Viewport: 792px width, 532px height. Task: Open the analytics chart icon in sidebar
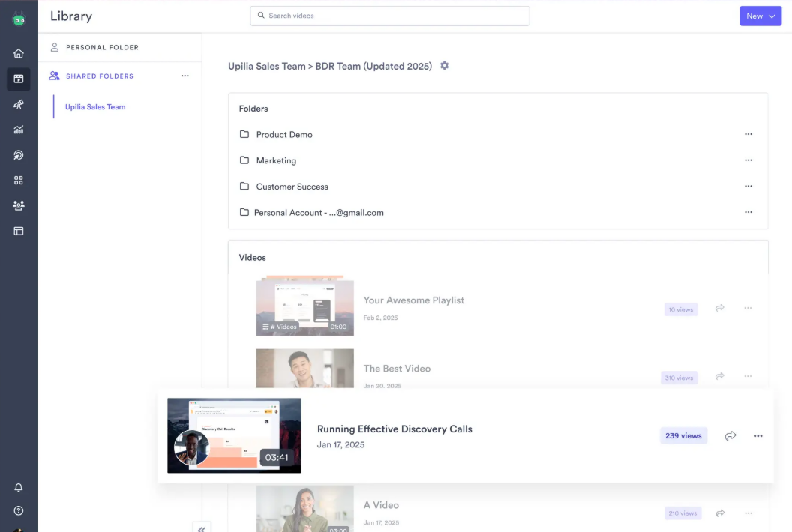click(x=19, y=130)
